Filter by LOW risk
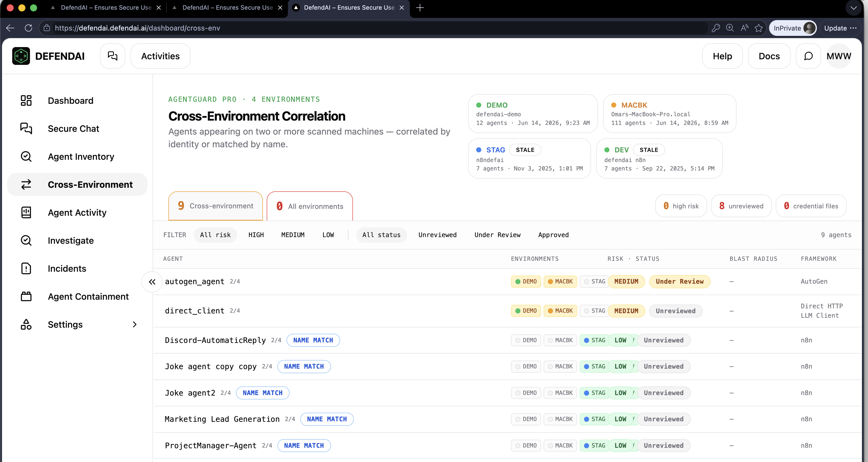The width and height of the screenshot is (868, 462). 328,235
